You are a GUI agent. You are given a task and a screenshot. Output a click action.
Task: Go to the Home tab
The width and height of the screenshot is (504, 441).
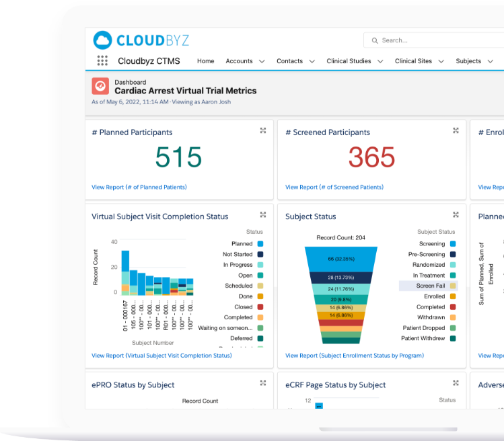click(205, 61)
